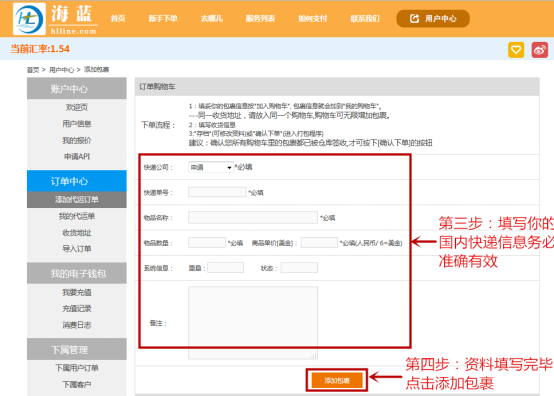Open 我的报价 in sidebar

click(77, 140)
